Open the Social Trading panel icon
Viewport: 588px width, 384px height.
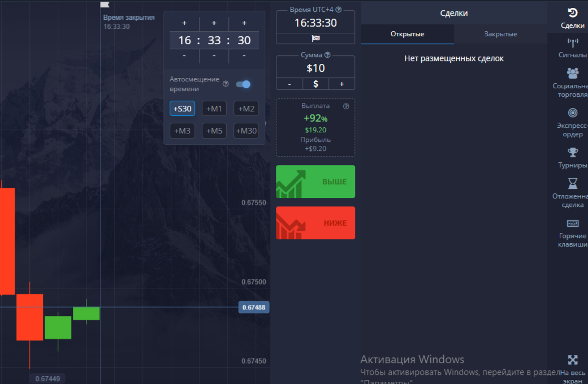point(572,73)
